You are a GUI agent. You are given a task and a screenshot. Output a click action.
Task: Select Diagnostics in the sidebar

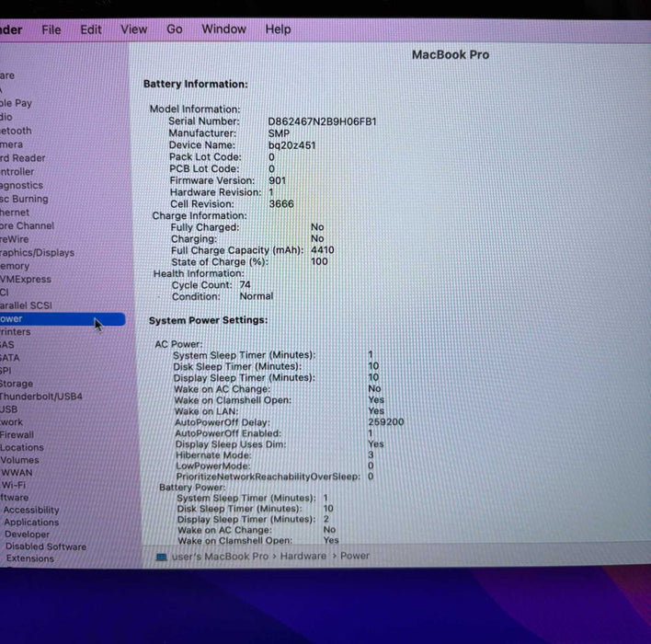(x=21, y=185)
